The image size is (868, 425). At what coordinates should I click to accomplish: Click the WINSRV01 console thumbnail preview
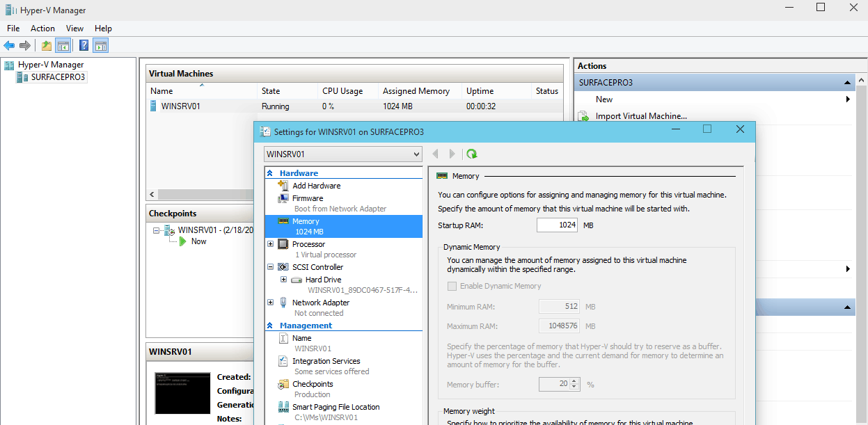[x=182, y=393]
